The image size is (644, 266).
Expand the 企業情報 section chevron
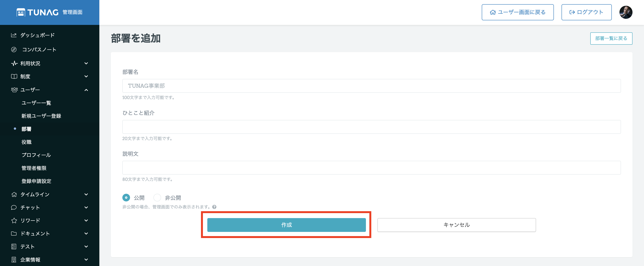click(x=86, y=259)
